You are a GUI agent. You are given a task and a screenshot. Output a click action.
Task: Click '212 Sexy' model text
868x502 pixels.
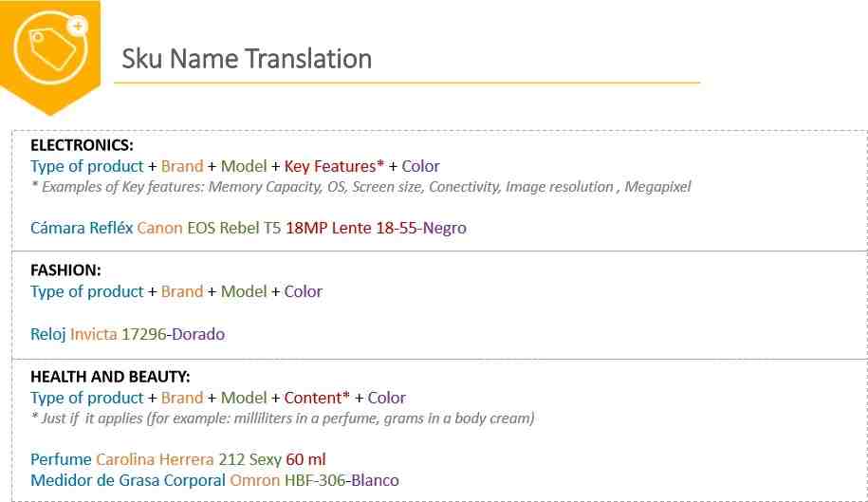[250, 459]
